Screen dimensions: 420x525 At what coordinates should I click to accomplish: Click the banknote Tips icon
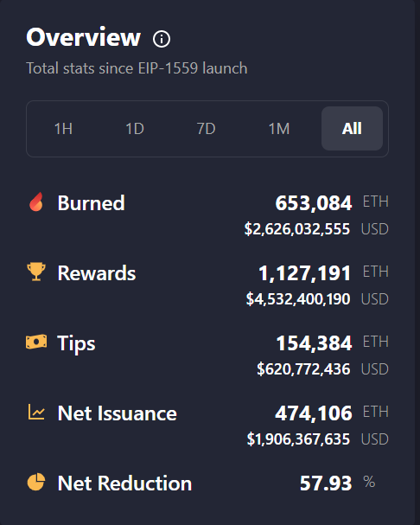click(36, 342)
